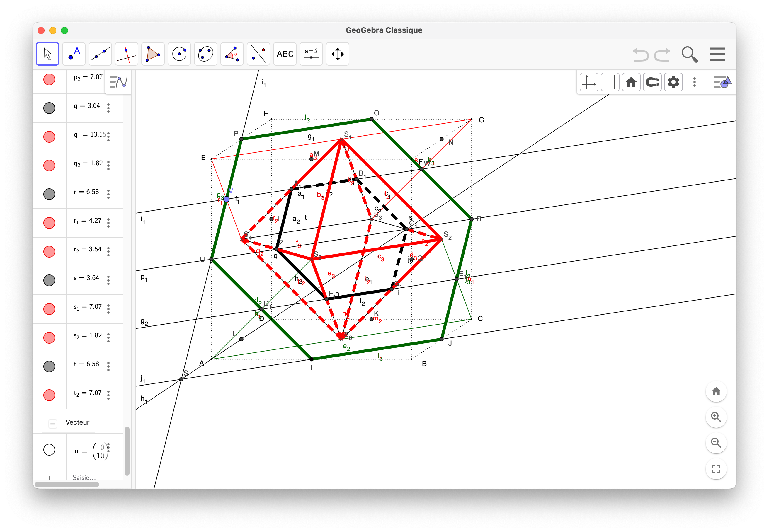The image size is (769, 532).
Task: Choose the Polygon tool
Action: 153,54
